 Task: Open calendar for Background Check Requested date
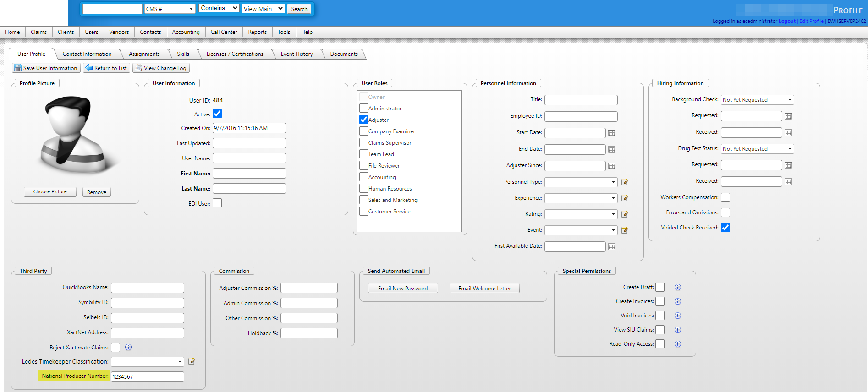(x=788, y=116)
